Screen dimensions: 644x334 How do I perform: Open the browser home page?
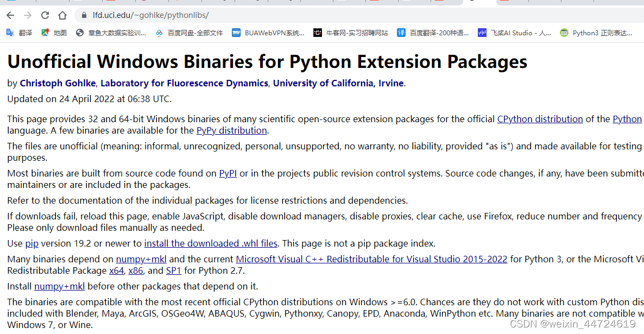tap(62, 15)
